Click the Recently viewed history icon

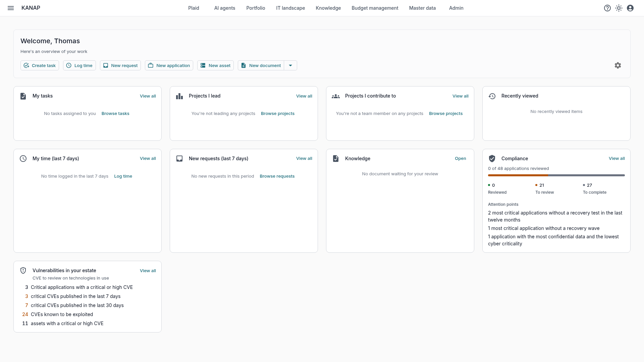(x=492, y=96)
